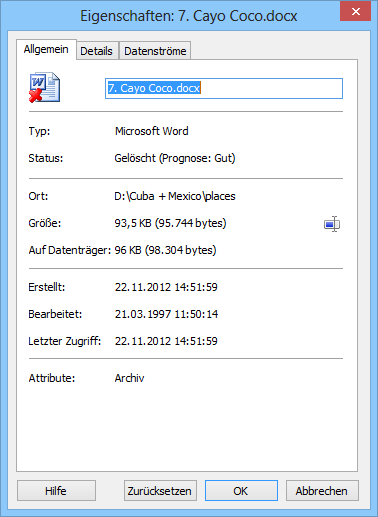Cancel with the Abbrechen button
The height and width of the screenshot is (517, 378).
pyautogui.click(x=322, y=491)
